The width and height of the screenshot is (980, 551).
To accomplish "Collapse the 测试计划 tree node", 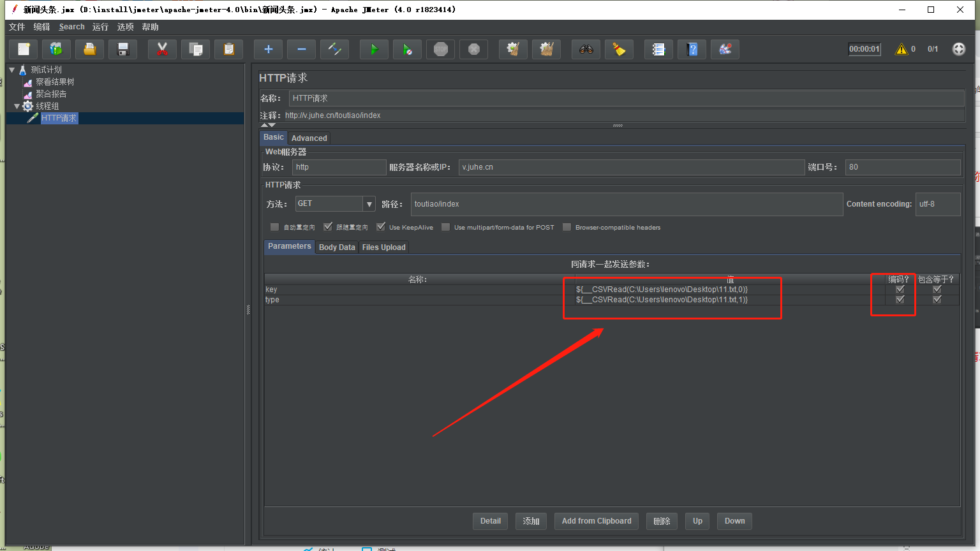I will pos(11,70).
